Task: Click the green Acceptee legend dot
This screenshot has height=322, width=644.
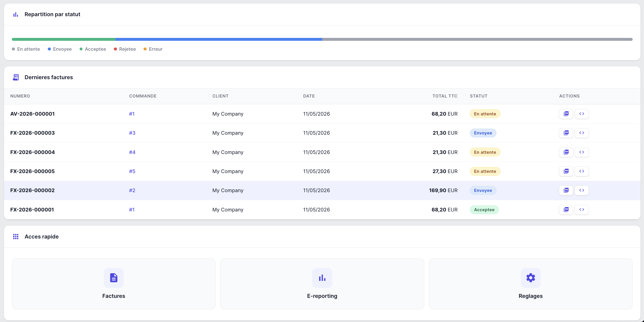Action: pos(81,49)
